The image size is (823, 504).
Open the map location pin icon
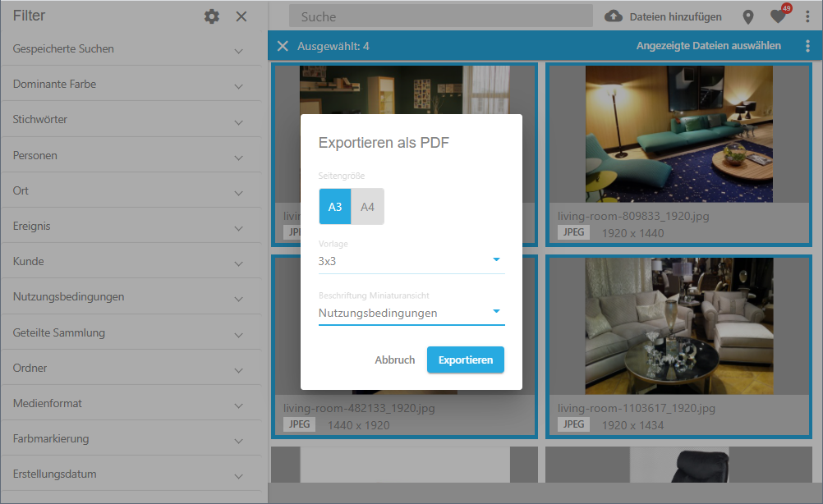[747, 16]
